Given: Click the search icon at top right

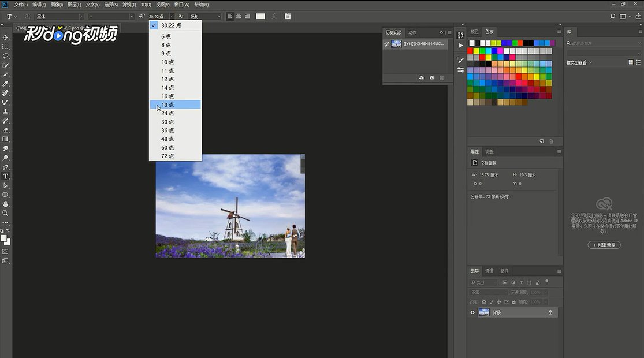Looking at the screenshot, I should click(612, 16).
